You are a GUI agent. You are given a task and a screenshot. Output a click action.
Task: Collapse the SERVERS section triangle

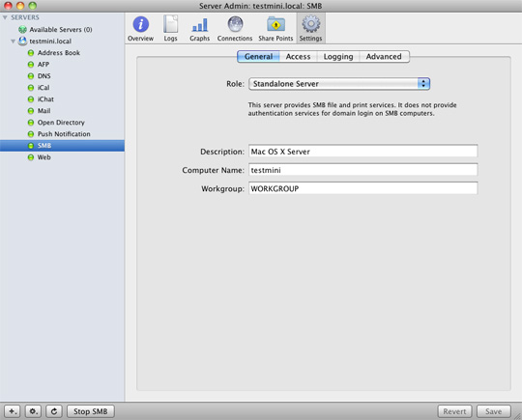click(5, 17)
